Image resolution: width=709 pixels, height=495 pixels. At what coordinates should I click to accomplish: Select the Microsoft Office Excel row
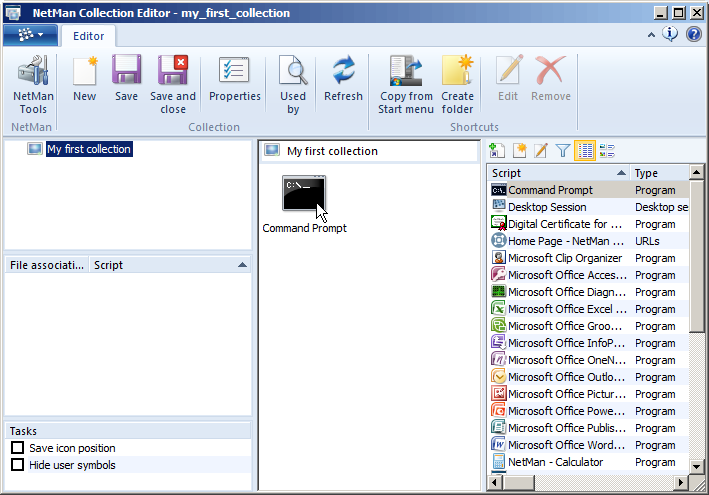[x=589, y=309]
